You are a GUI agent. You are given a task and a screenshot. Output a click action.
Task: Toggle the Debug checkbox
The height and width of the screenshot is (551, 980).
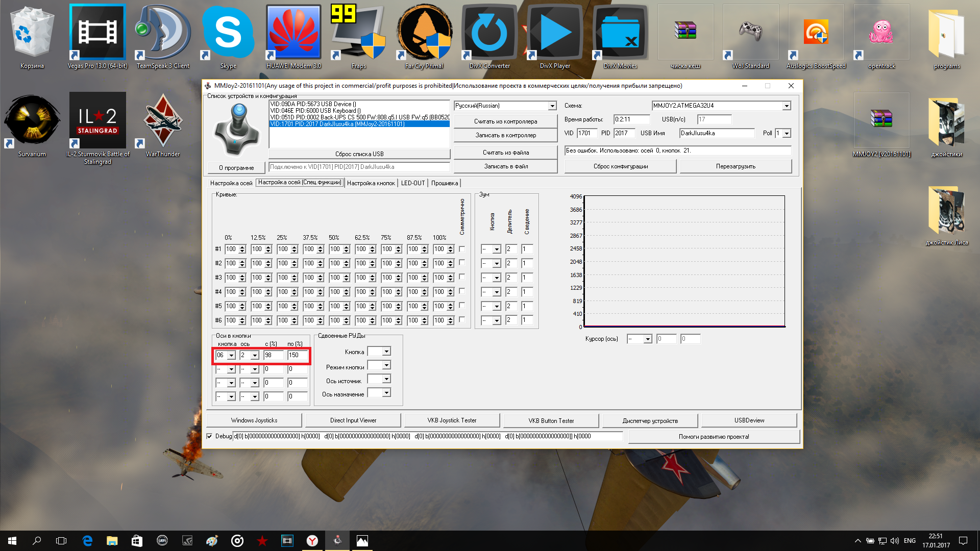tap(209, 436)
